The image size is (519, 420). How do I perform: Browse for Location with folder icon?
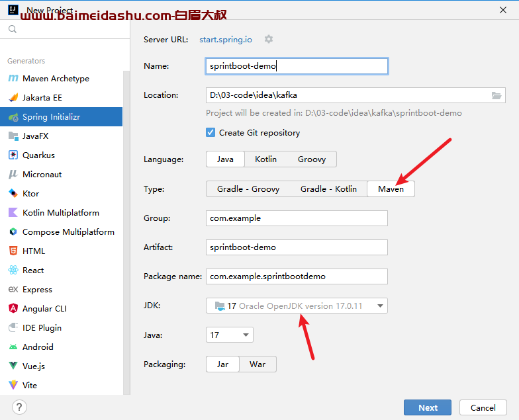(x=496, y=95)
